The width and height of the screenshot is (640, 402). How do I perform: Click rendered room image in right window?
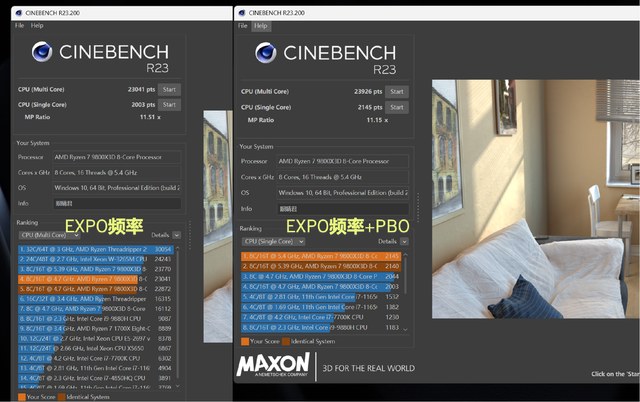point(536,199)
